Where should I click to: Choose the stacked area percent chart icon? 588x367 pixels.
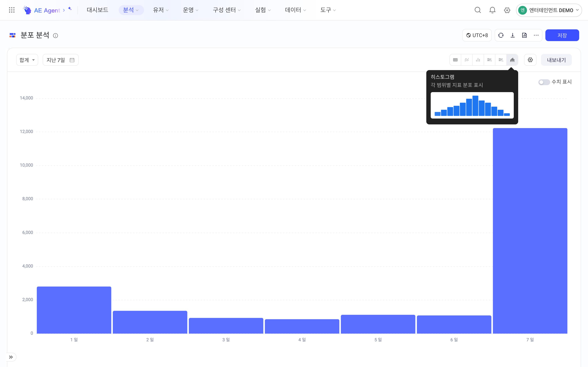(x=501, y=60)
